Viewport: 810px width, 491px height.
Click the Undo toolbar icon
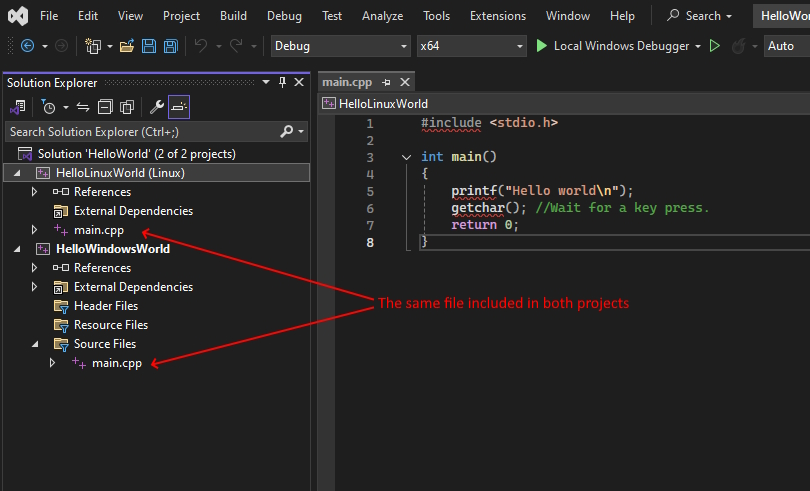(x=200, y=46)
